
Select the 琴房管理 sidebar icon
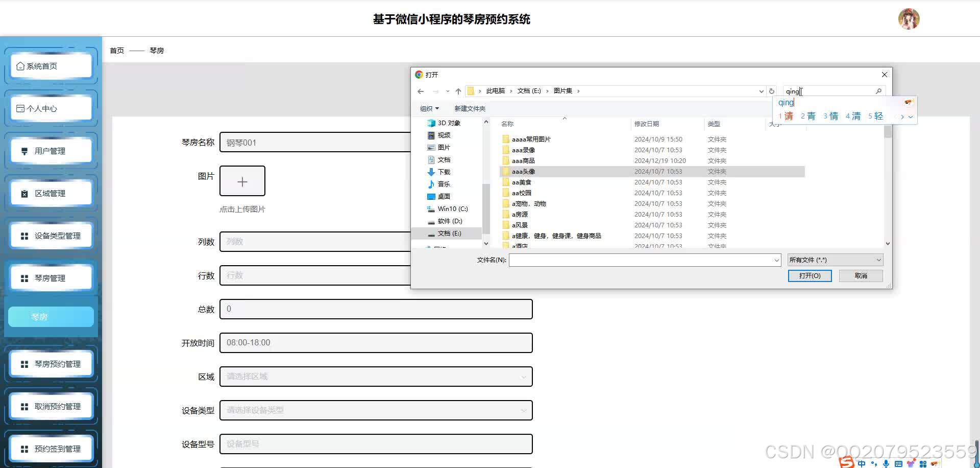(23, 277)
